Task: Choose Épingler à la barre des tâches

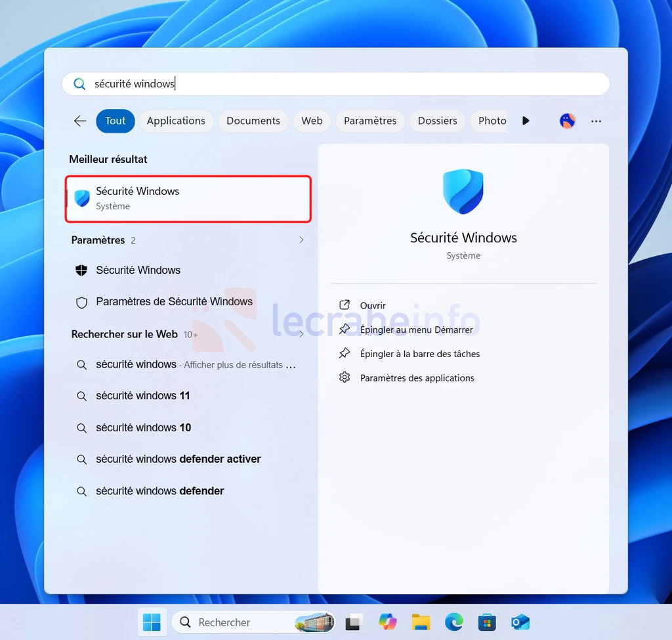Action: (x=419, y=354)
